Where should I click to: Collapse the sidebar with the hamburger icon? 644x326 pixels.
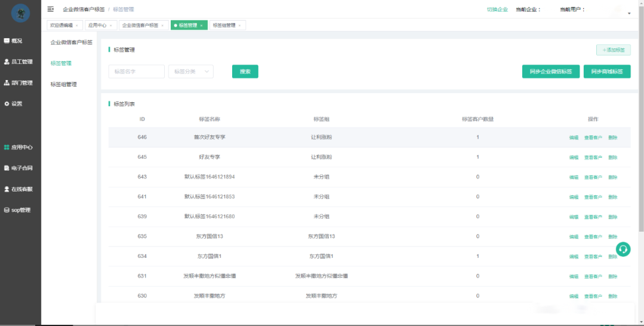click(x=51, y=9)
